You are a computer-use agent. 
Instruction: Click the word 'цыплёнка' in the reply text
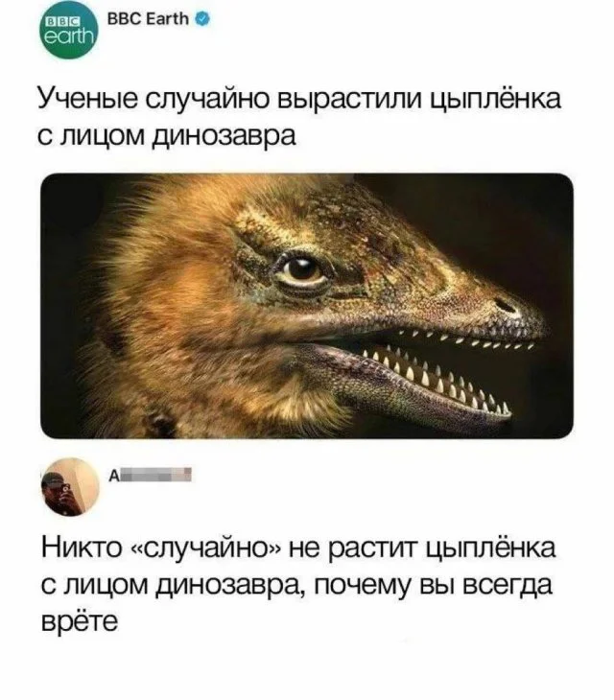pos(491,549)
